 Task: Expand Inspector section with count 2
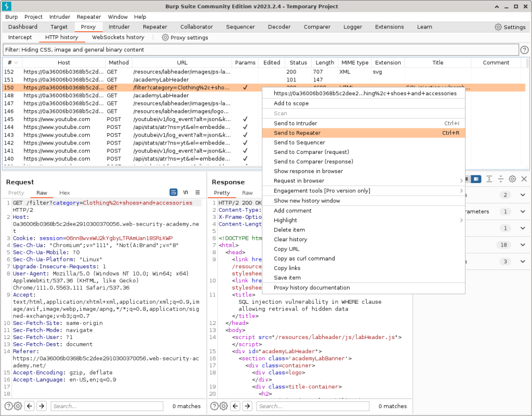(523, 195)
